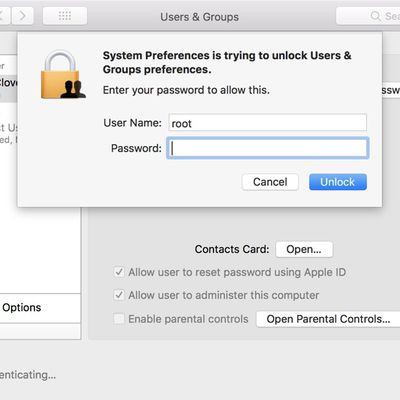Select the Guest User sidebar entry
Screen dimensions: 400x400
pos(9,133)
